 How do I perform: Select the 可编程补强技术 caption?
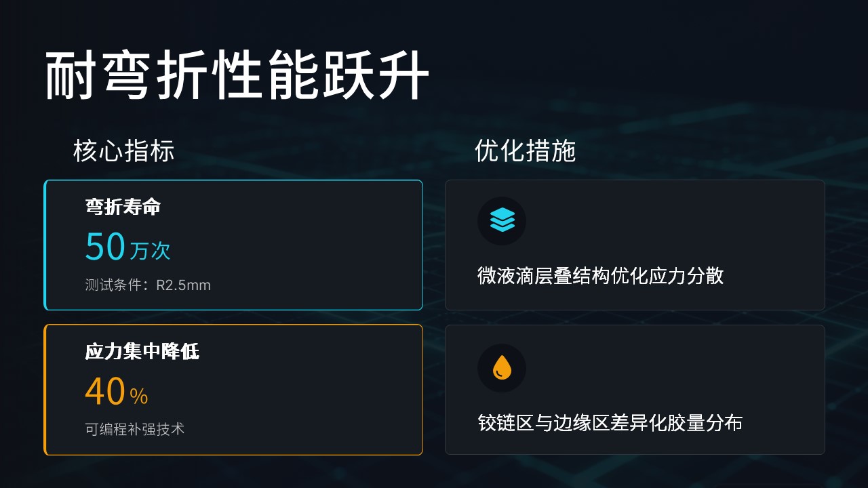click(135, 429)
